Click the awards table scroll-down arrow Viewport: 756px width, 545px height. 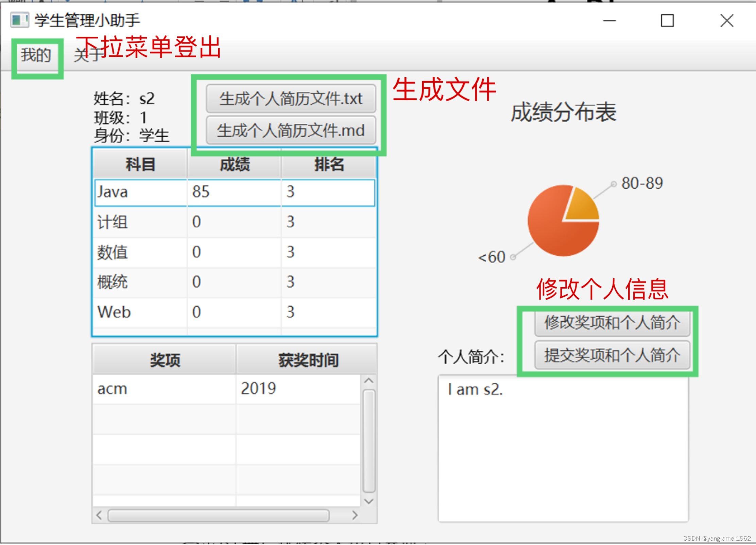(369, 501)
